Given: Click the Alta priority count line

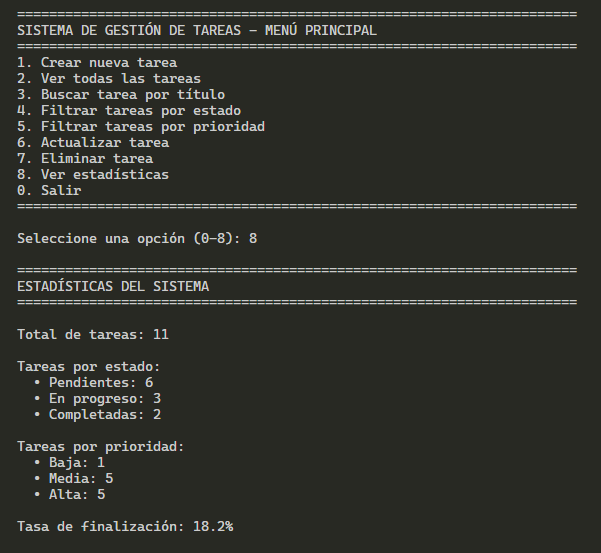Looking at the screenshot, I should click(76, 494).
